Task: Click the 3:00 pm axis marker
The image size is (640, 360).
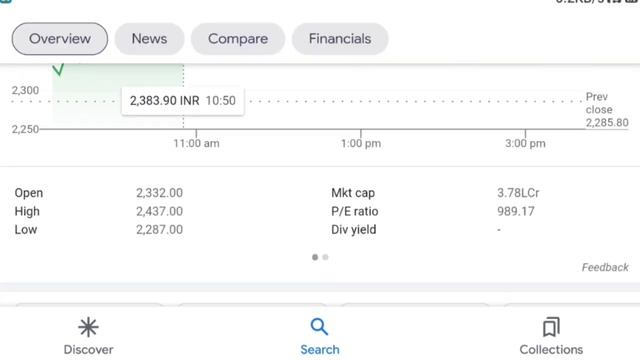Action: (x=525, y=143)
